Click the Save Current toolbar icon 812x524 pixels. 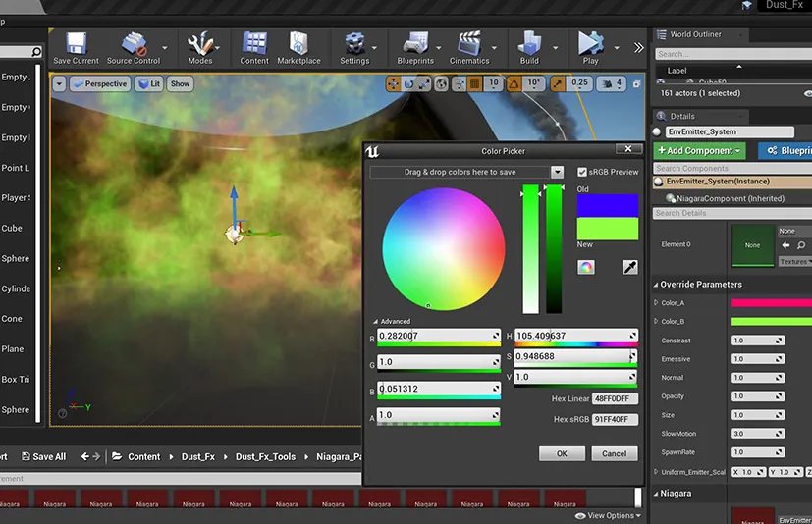76,48
